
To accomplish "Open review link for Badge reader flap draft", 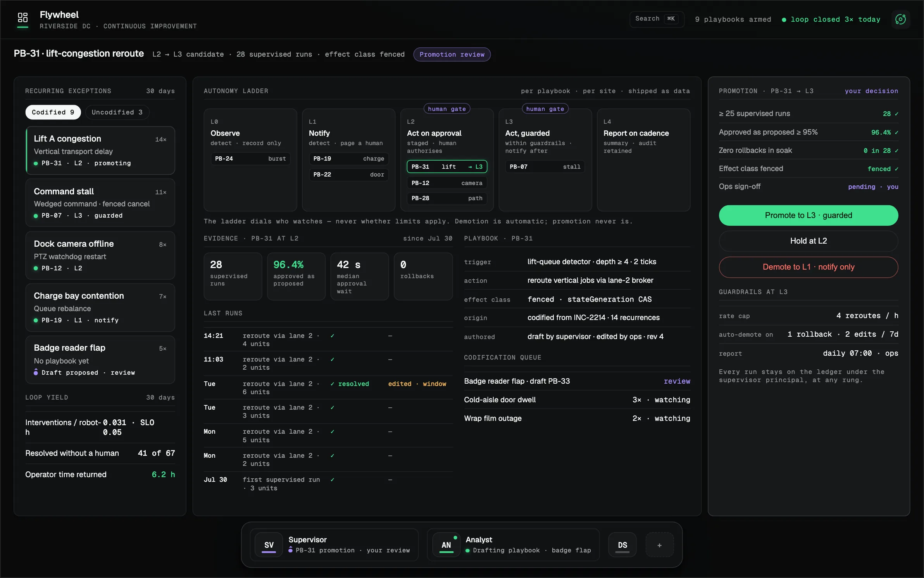I will [x=677, y=381].
